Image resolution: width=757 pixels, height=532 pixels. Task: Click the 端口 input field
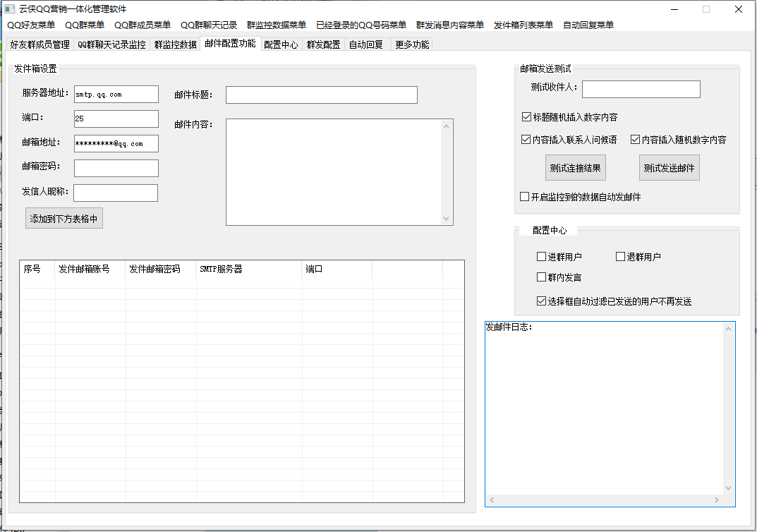tap(116, 119)
